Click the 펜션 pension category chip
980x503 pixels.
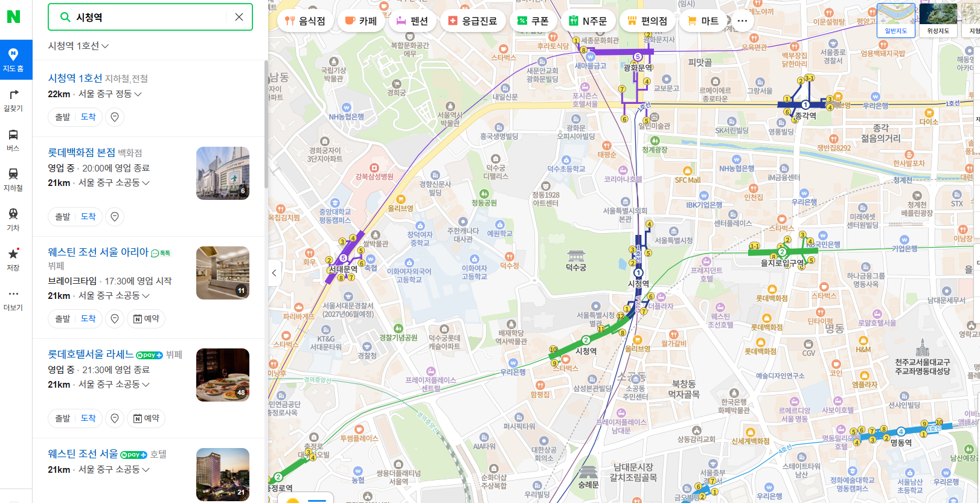412,21
